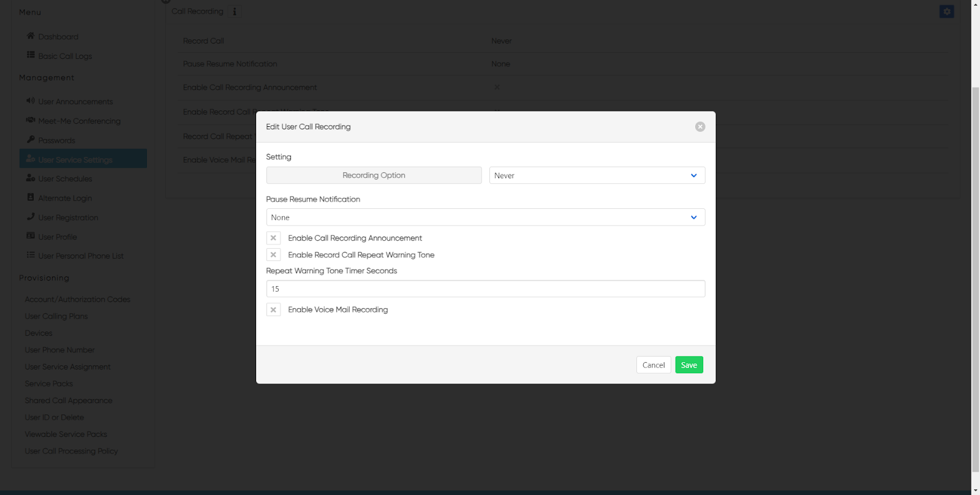980x495 pixels.
Task: Open User Personal Phone List link
Action: (81, 256)
